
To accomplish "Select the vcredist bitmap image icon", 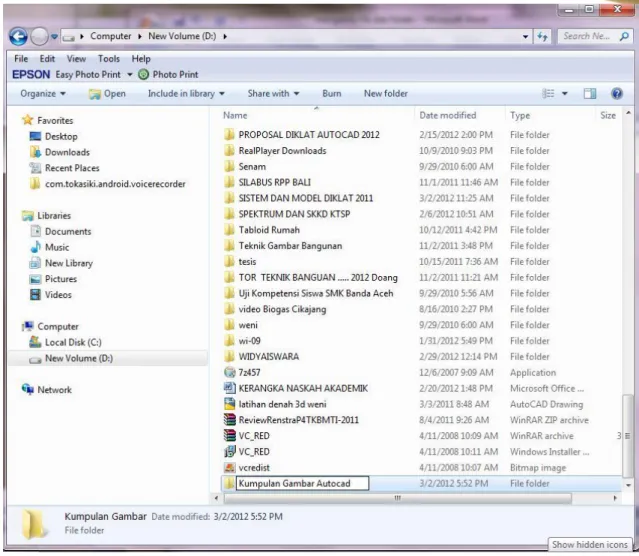I will [230, 468].
